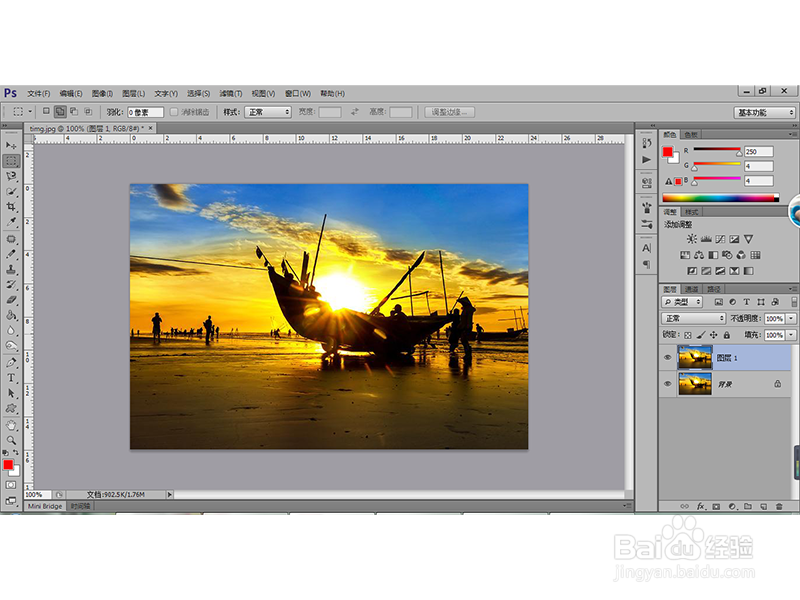Swap foreground and background colors

16,453
